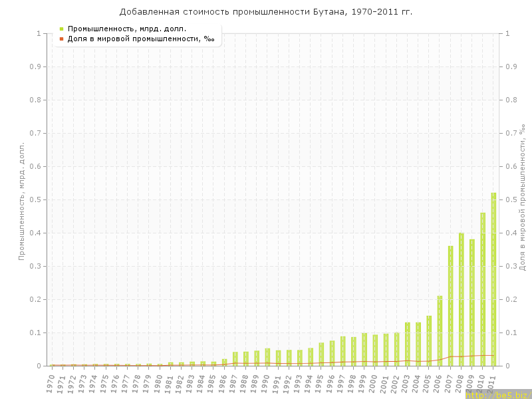Click the green bar for year 2007
Screen dimensions: 532x399
tap(450, 306)
